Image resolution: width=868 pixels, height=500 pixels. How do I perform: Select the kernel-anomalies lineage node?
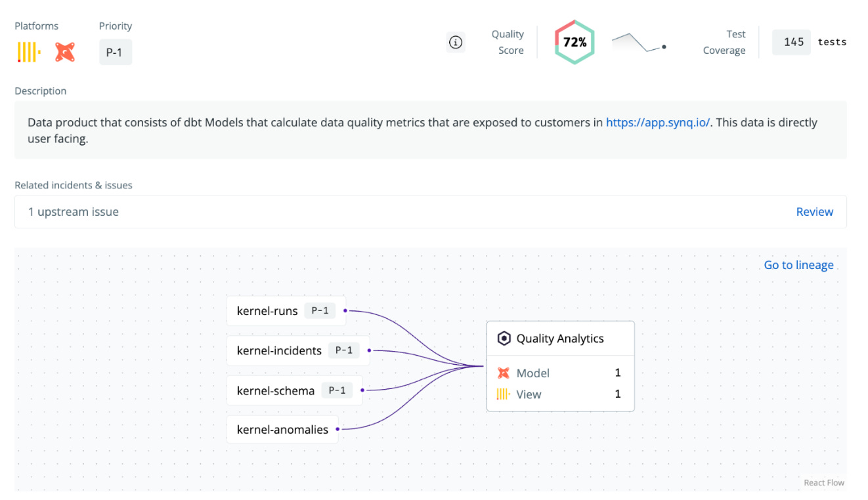click(x=282, y=430)
